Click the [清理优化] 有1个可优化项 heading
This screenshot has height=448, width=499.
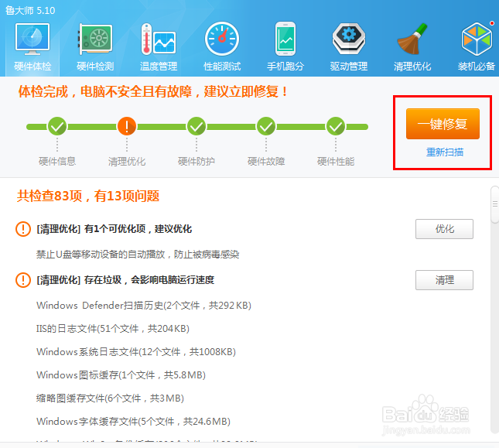(x=114, y=229)
